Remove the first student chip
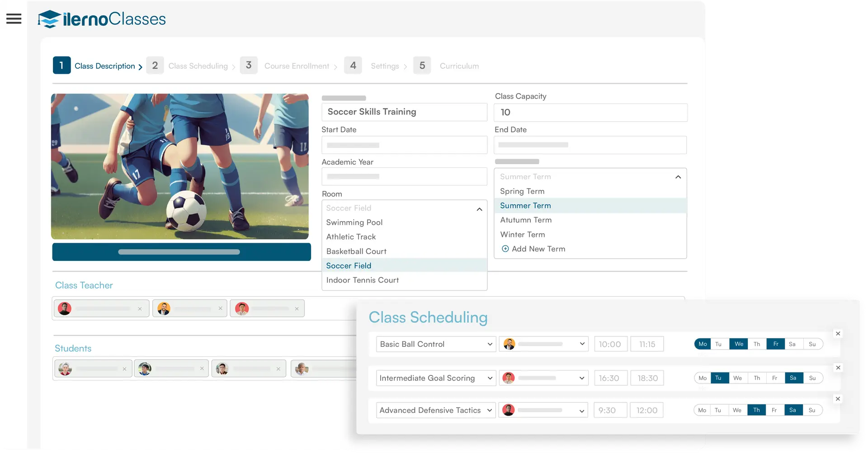Screen dimensions: 868x454 pos(124,369)
